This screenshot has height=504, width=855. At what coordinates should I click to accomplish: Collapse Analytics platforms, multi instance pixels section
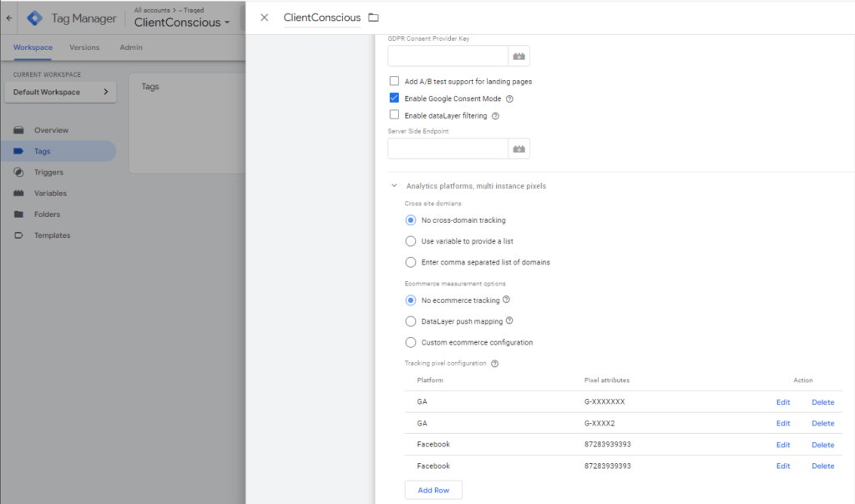(393, 186)
